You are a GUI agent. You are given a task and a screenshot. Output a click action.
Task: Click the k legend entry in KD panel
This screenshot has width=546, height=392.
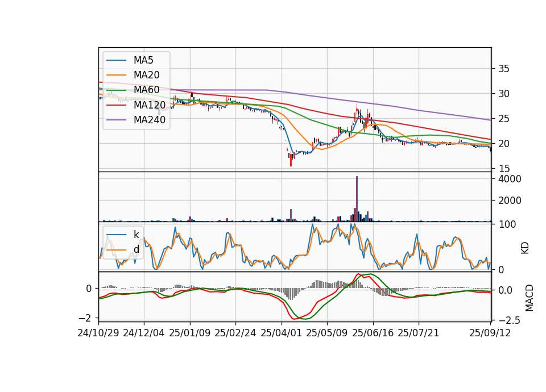click(136, 235)
